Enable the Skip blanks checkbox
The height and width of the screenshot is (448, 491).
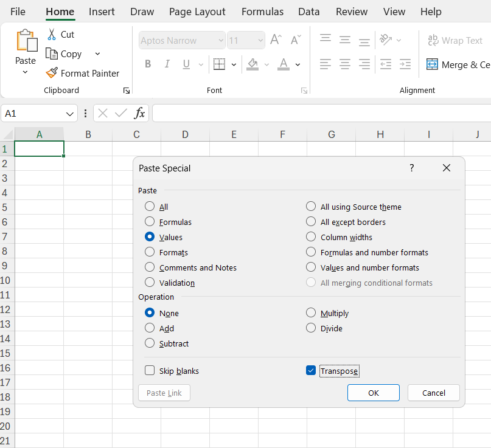pos(150,370)
